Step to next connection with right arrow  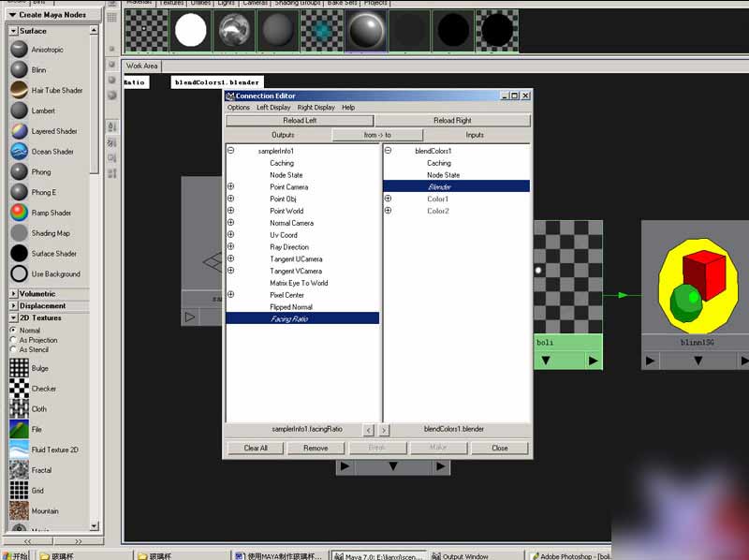pos(385,431)
